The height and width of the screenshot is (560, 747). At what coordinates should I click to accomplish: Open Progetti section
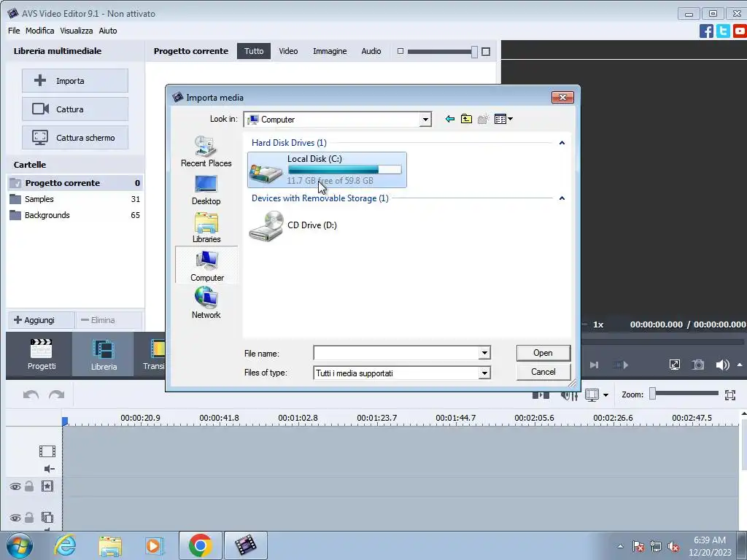pyautogui.click(x=42, y=354)
